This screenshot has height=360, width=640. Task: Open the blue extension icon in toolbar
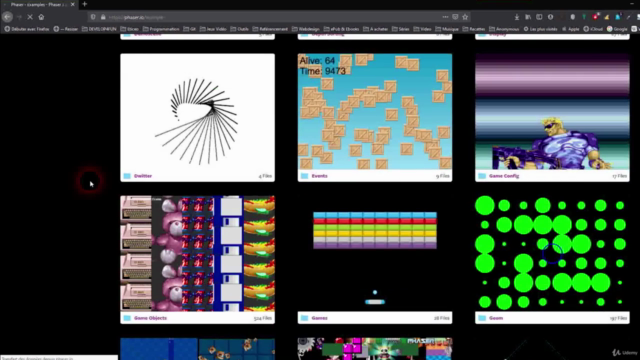(x=618, y=17)
